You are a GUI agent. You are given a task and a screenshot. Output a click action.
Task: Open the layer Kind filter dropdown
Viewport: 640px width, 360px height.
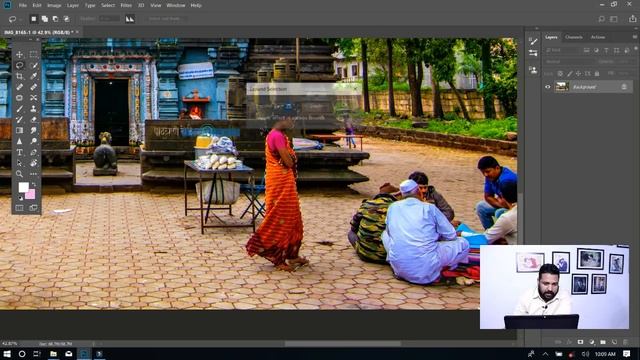pos(562,50)
